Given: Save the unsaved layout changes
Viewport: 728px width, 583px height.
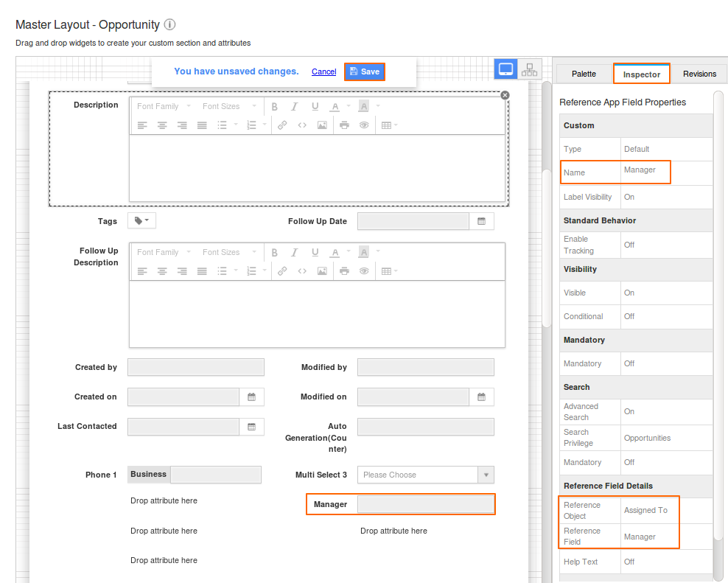Looking at the screenshot, I should 364,71.
